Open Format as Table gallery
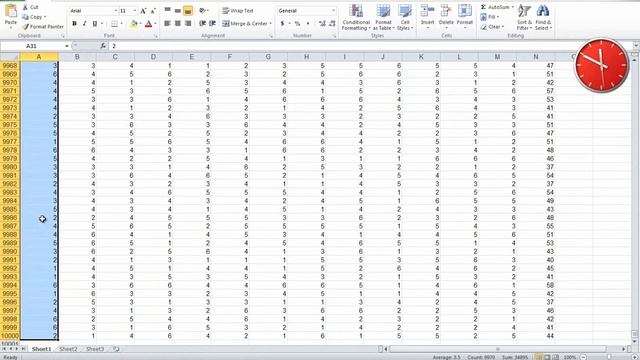Image resolution: width=640 pixels, height=360 pixels. pos(384,18)
